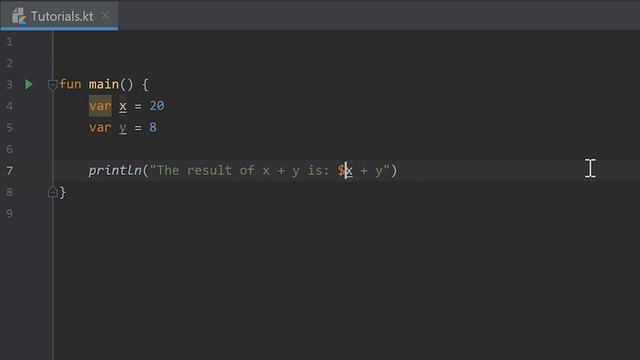Click the Kotlin file icon on Tutorials.kt tab
Screen dimensions: 640x360
19,16
